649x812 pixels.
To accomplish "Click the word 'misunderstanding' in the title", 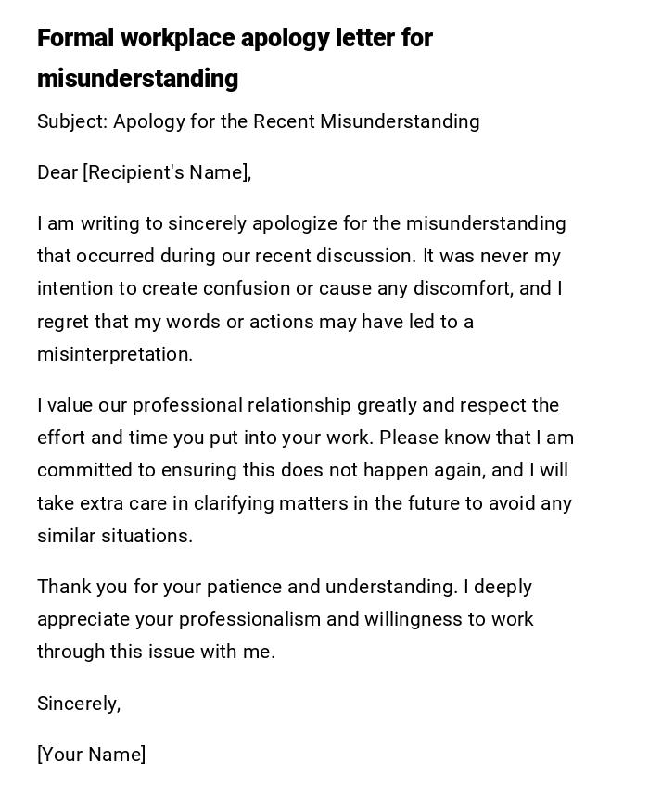I will point(137,79).
